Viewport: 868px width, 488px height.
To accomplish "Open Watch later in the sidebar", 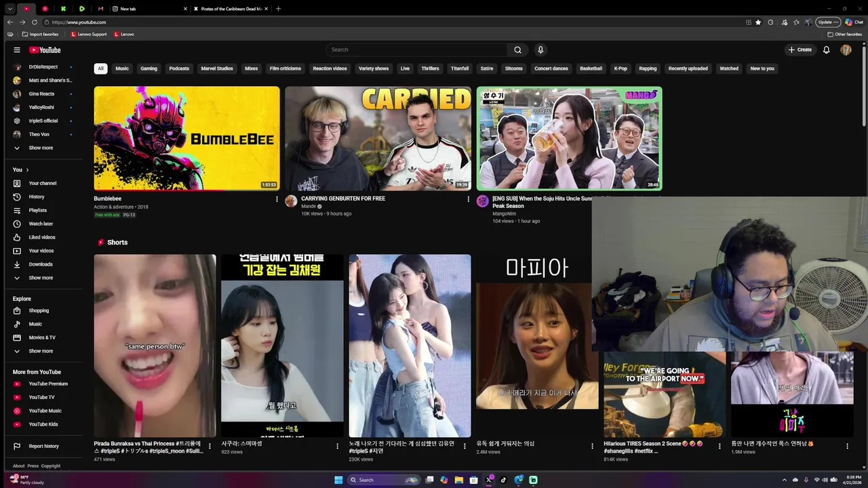I will coord(41,224).
